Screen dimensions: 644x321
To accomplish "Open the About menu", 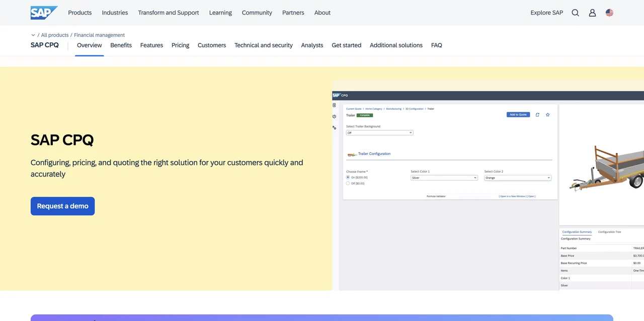I will click(323, 13).
